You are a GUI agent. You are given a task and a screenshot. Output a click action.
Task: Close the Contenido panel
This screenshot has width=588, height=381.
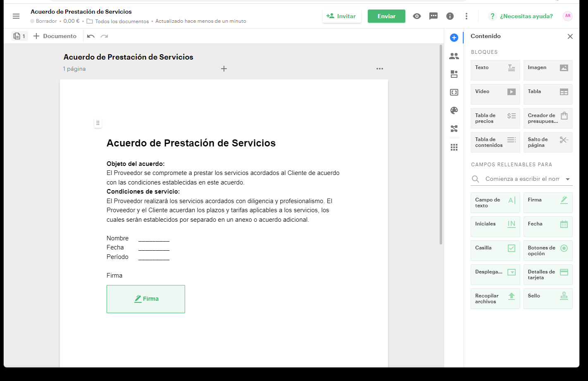point(570,36)
